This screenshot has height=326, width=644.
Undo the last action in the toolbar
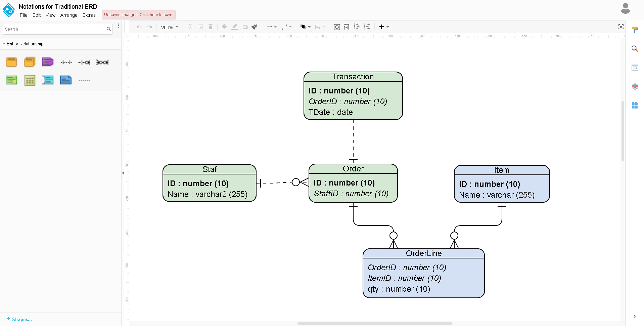[x=139, y=27]
